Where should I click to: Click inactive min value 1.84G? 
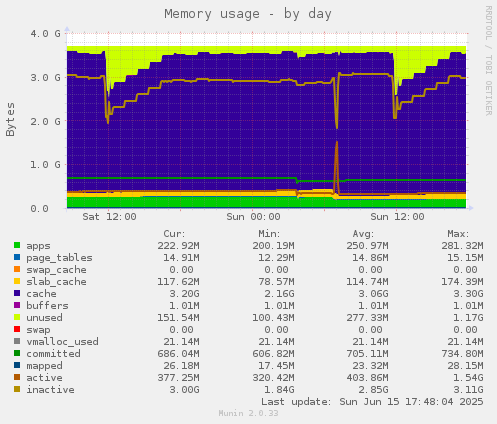[279, 390]
